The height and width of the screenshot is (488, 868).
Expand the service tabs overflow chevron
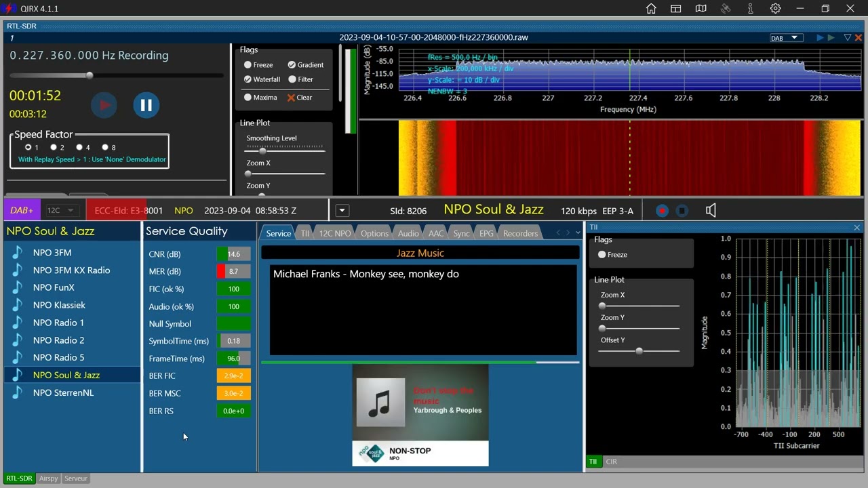click(x=578, y=233)
